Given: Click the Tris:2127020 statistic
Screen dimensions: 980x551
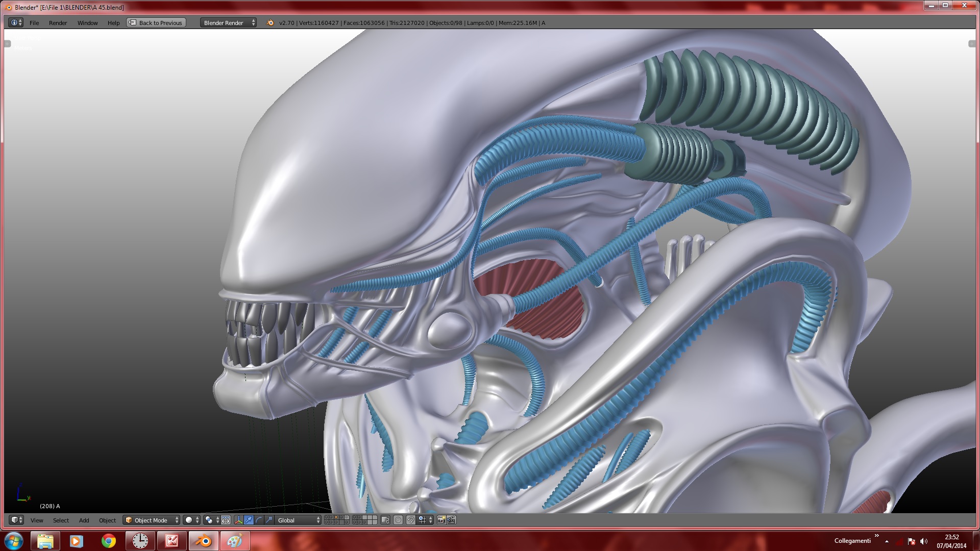Looking at the screenshot, I should pos(407,23).
